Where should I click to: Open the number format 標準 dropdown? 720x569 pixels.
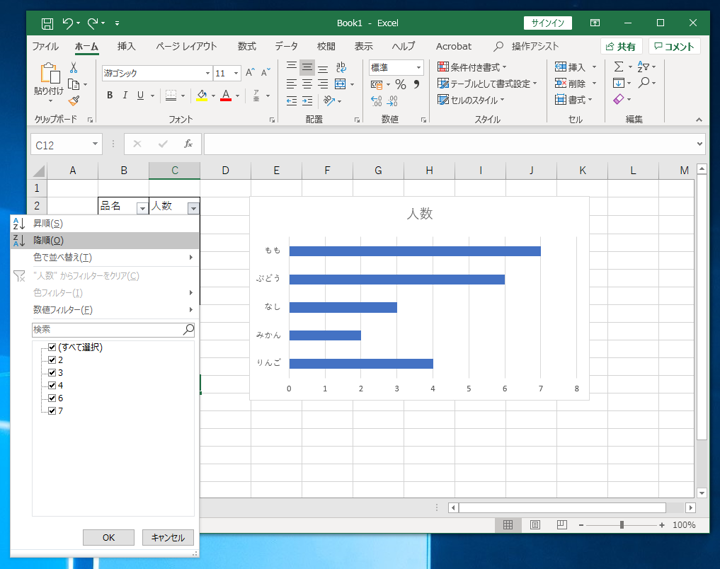tap(418, 68)
